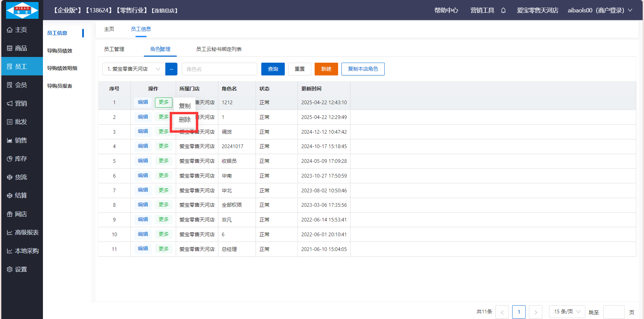Click the AIBAO logo

(x=22, y=10)
